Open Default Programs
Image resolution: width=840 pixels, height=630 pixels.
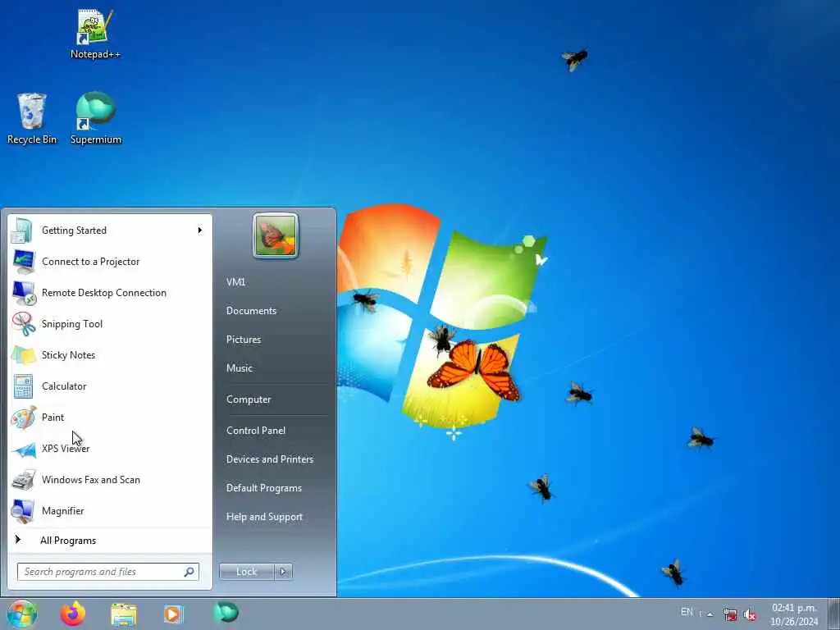tap(264, 488)
